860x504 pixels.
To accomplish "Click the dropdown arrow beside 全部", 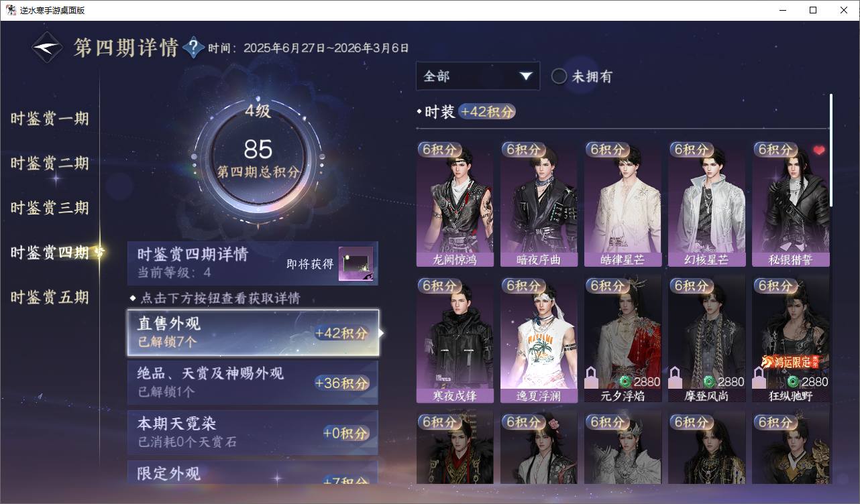I will tap(525, 76).
